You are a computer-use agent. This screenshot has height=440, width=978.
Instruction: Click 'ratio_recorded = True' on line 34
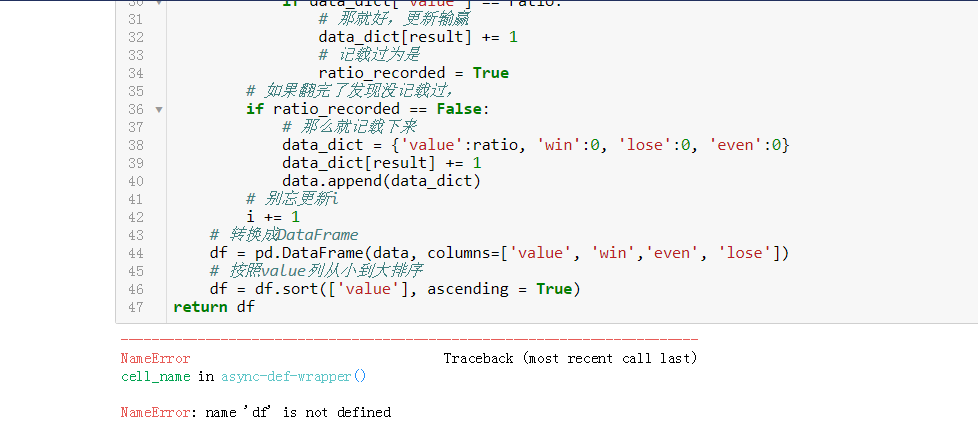[x=413, y=73]
